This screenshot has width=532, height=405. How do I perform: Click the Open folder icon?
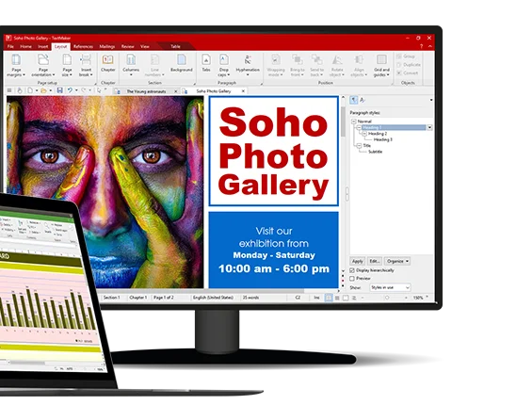coord(43,90)
